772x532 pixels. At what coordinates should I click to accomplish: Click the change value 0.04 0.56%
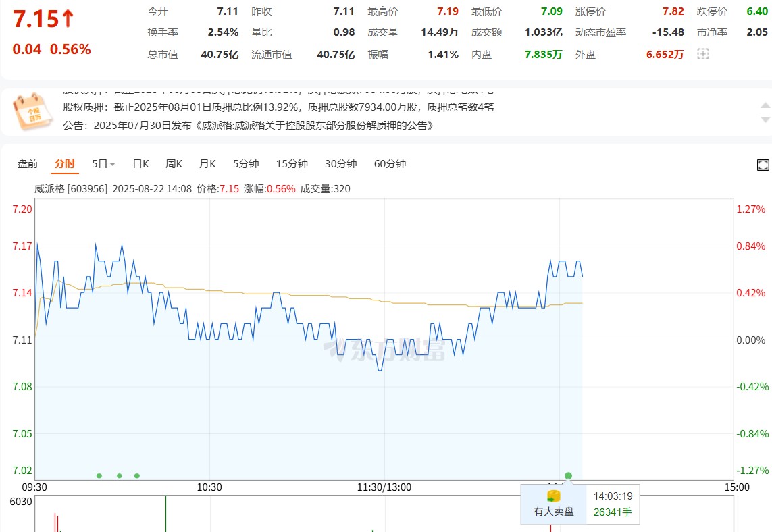pyautogui.click(x=52, y=49)
